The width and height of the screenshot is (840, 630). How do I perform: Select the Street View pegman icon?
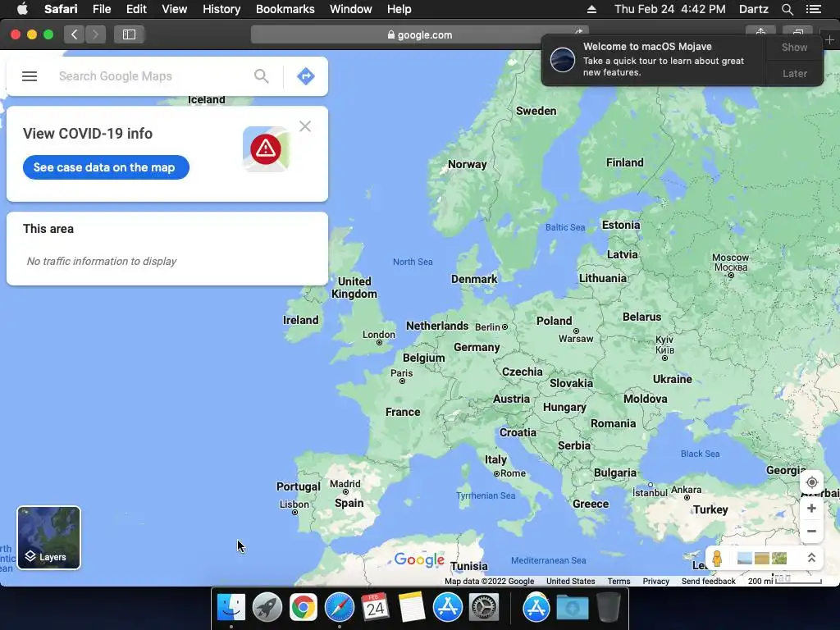(717, 558)
